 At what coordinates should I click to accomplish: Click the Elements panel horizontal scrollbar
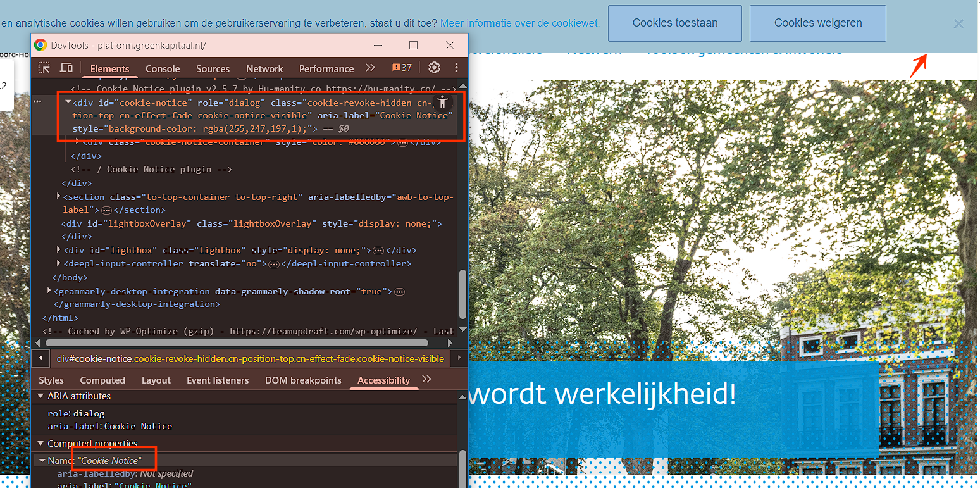pos(240,343)
